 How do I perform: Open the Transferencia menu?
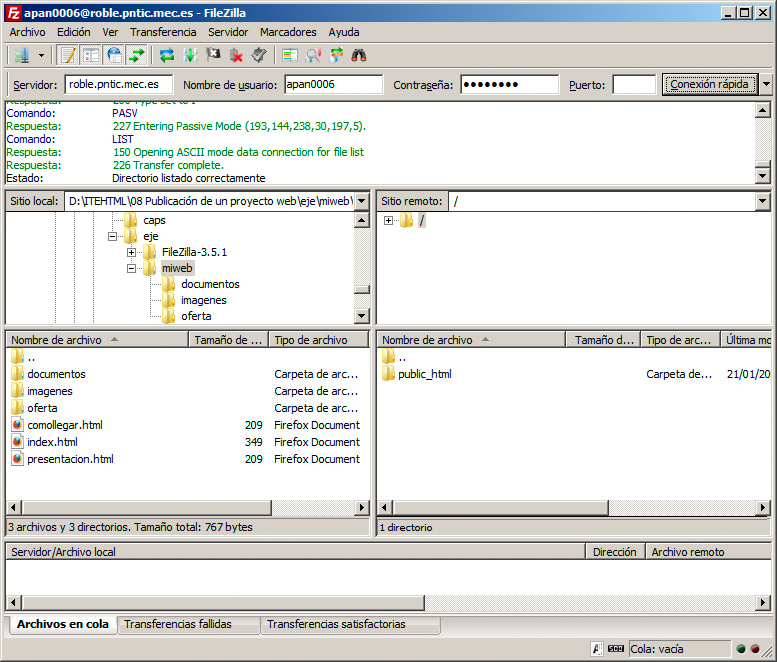coord(163,32)
